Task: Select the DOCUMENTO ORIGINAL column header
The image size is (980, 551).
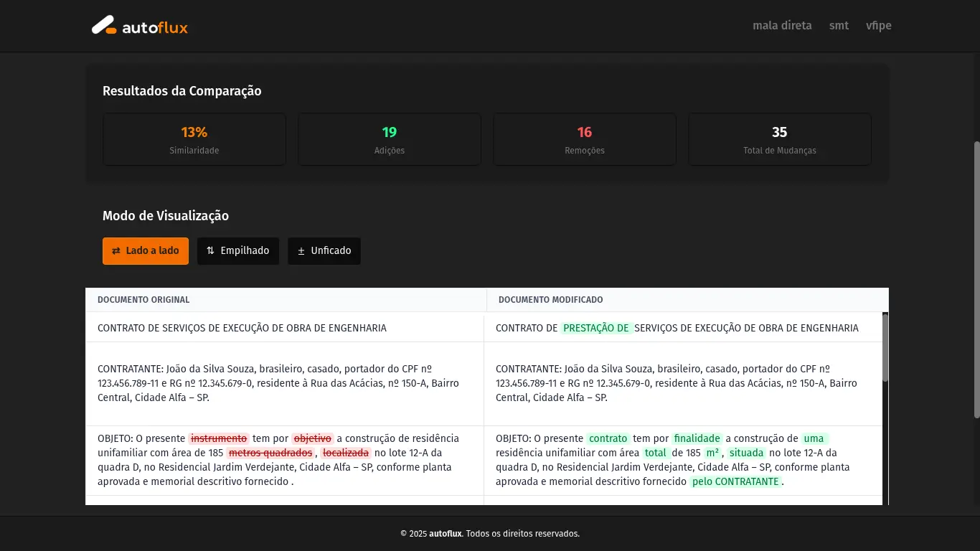Action: pos(143,299)
